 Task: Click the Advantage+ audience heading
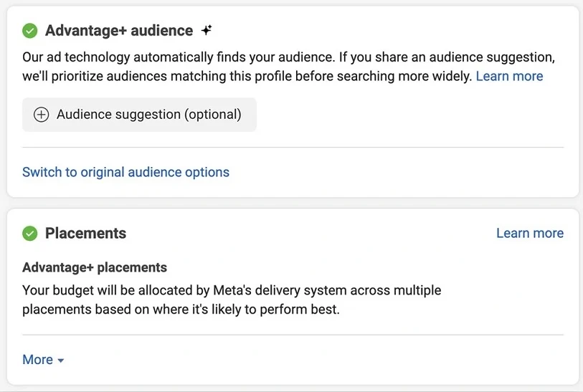119,31
